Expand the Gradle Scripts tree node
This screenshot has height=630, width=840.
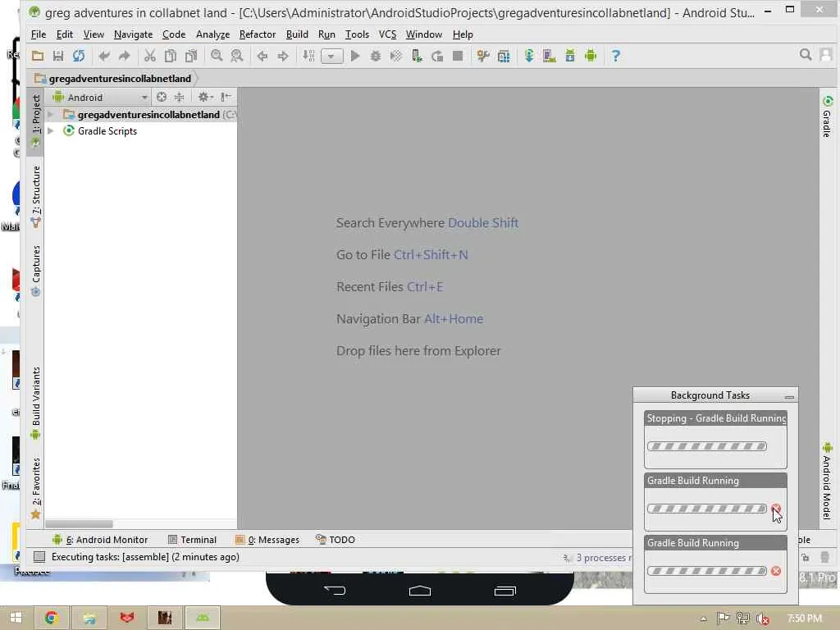point(50,130)
